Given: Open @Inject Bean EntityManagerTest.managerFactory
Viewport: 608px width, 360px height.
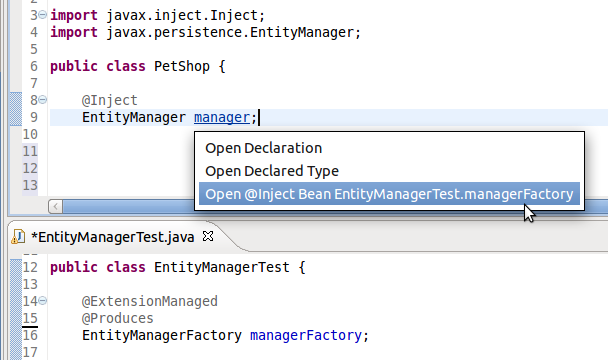Looking at the screenshot, I should pyautogui.click(x=389, y=194).
